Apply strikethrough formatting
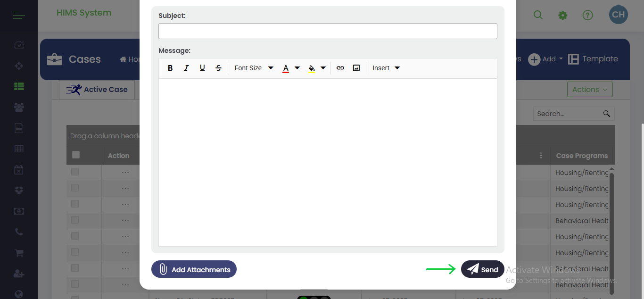644x299 pixels. coord(218,68)
